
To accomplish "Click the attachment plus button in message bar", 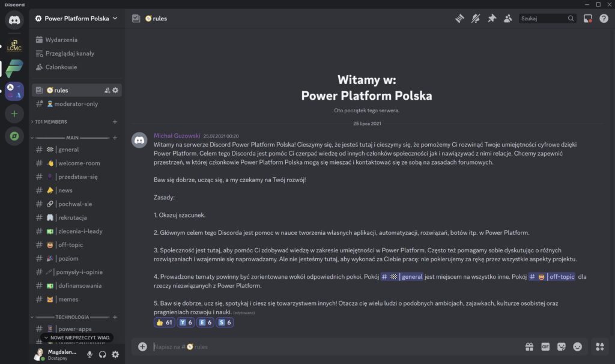I will click(x=142, y=347).
